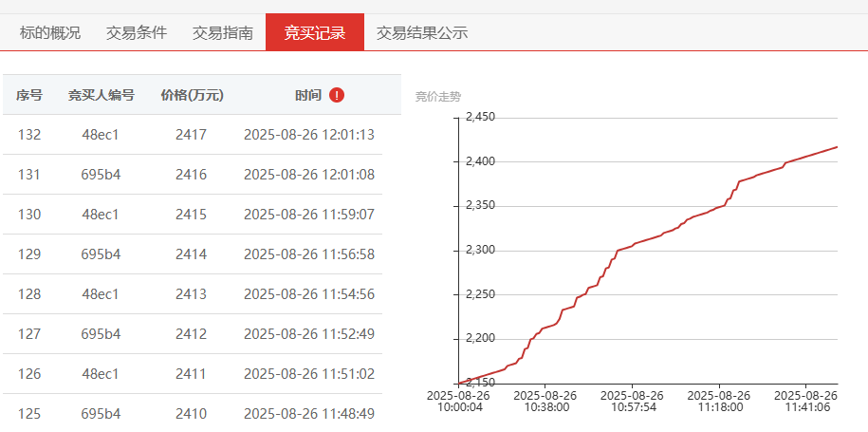
Task: Click the price 2413
Action: pos(192,294)
